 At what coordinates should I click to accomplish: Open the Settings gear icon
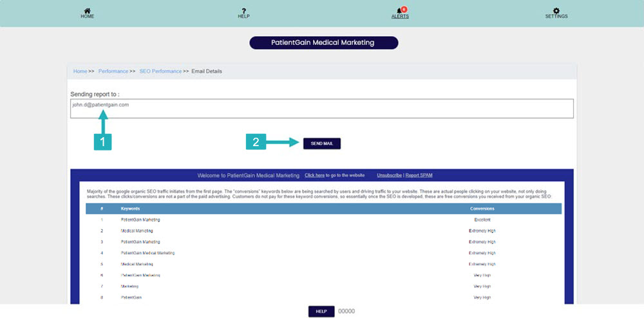(x=556, y=11)
